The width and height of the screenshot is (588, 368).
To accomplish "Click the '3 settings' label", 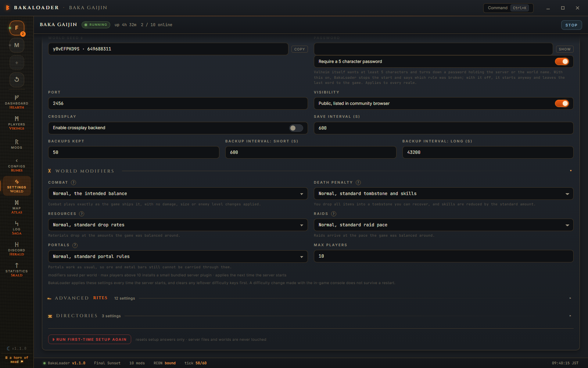I will pos(111,316).
